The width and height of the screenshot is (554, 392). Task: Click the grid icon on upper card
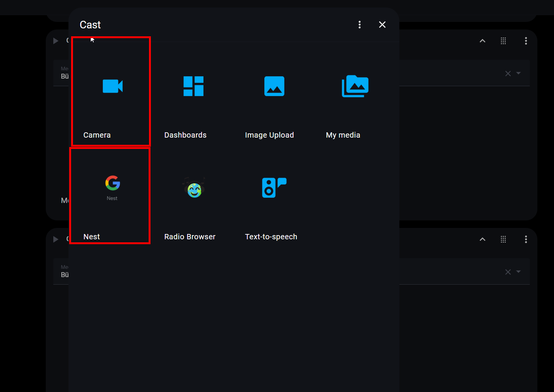pos(503,41)
